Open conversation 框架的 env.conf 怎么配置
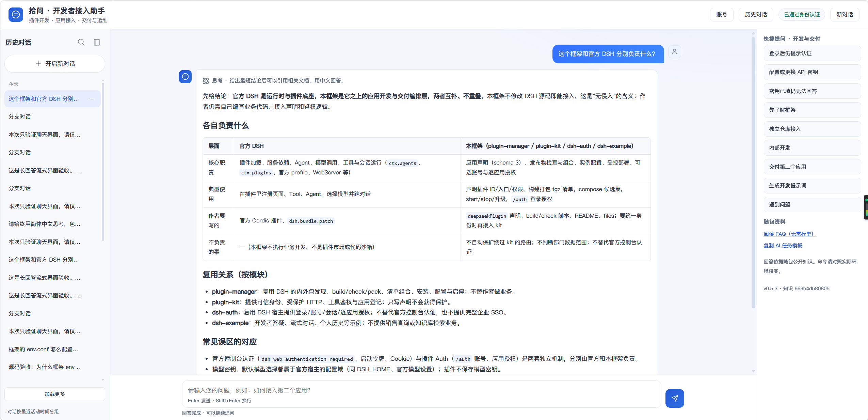Image resolution: width=868 pixels, height=420 pixels. 53,349
